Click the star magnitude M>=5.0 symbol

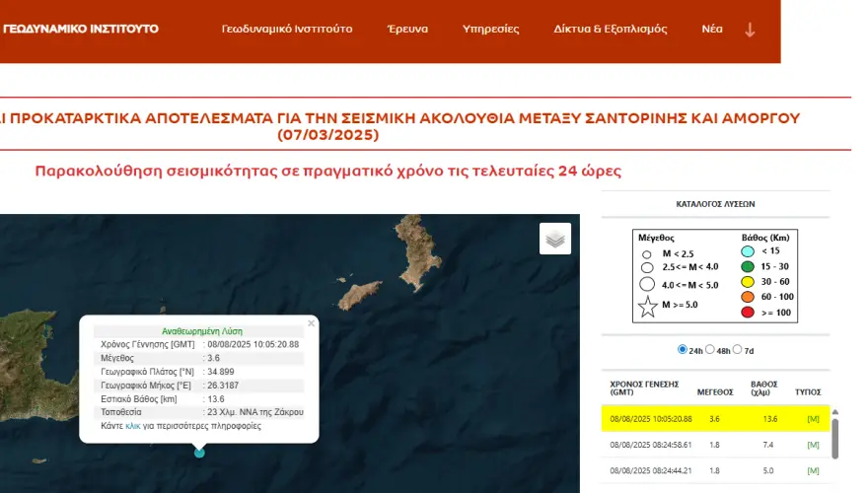(647, 307)
